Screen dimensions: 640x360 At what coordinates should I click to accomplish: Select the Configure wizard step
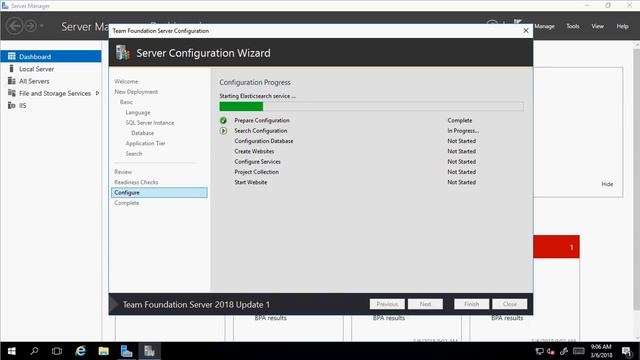(159, 193)
